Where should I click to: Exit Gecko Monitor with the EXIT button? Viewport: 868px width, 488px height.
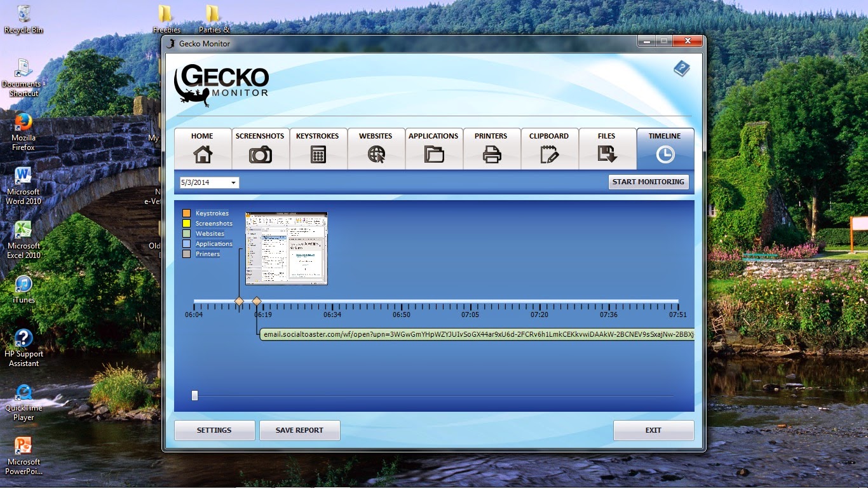(x=653, y=430)
